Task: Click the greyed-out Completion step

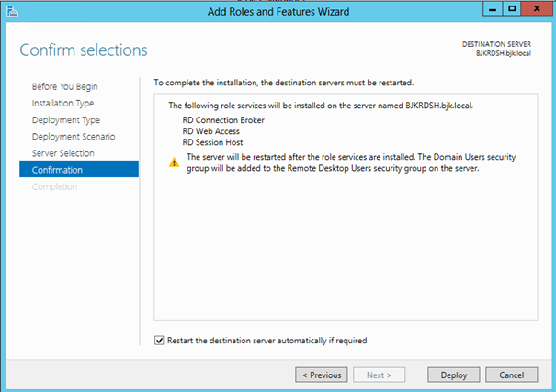Action: pyautogui.click(x=54, y=186)
